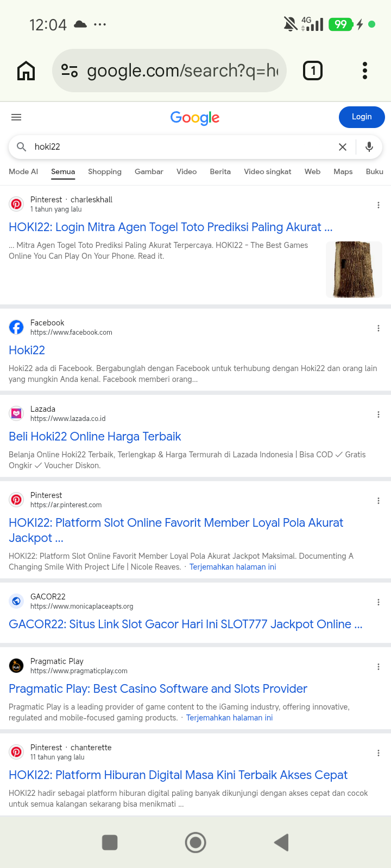Tap the tree trunk thumbnail image
This screenshot has width=391, height=868.
click(354, 270)
